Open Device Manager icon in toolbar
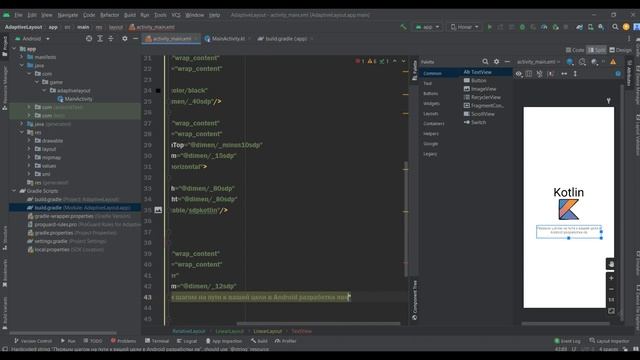This screenshot has height=360, width=640. pos(590,27)
